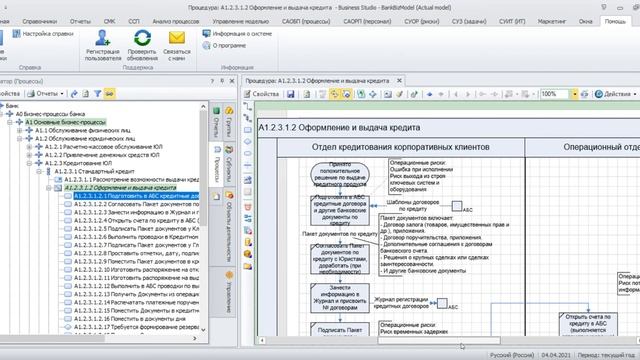Click the filter funnel icon in navigator
The image size is (640, 360).
tap(98, 93)
